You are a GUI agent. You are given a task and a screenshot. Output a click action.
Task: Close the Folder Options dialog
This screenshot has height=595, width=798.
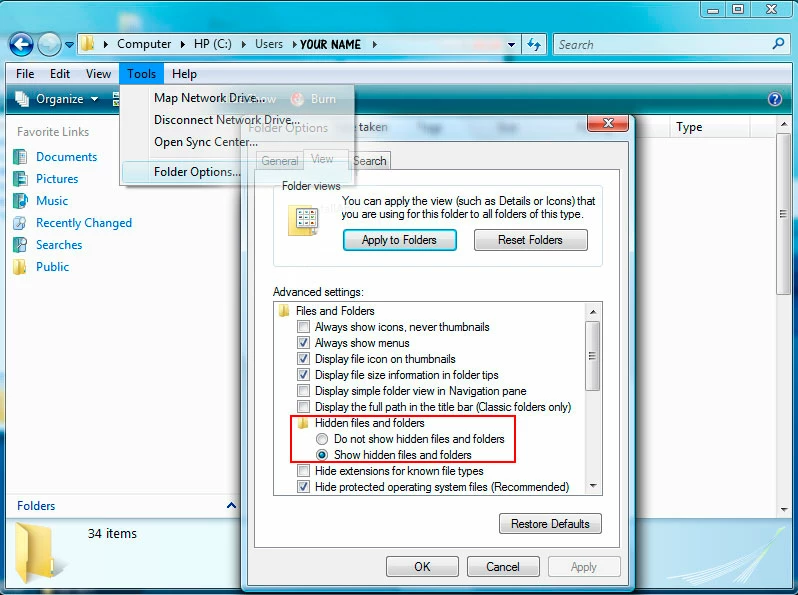[x=608, y=123]
